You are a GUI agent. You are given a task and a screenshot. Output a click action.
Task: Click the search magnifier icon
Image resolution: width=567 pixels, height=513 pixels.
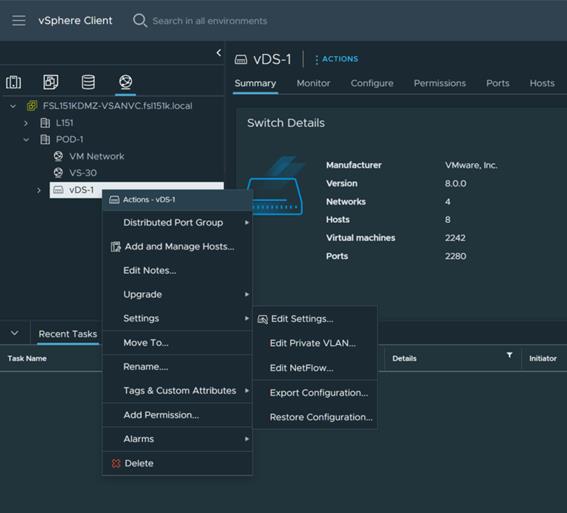140,21
